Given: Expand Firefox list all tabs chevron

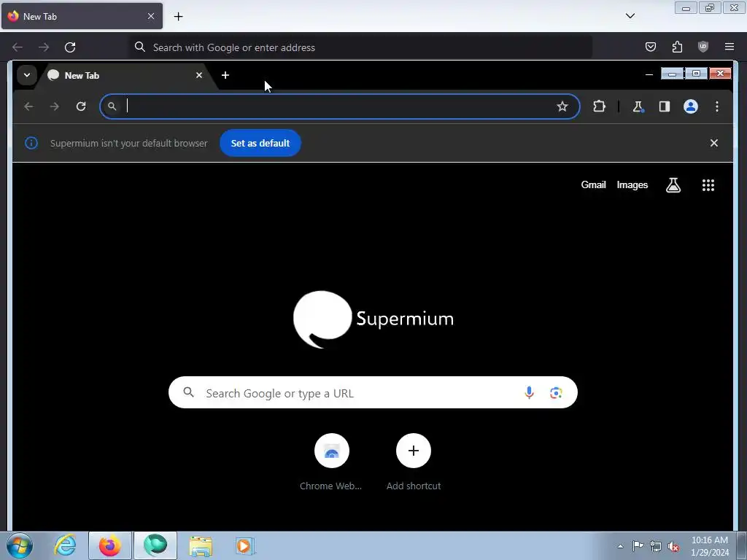Looking at the screenshot, I should tap(630, 16).
